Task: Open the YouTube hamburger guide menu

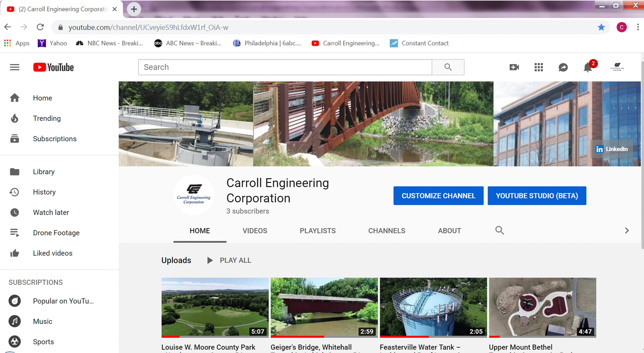Action: click(x=15, y=67)
